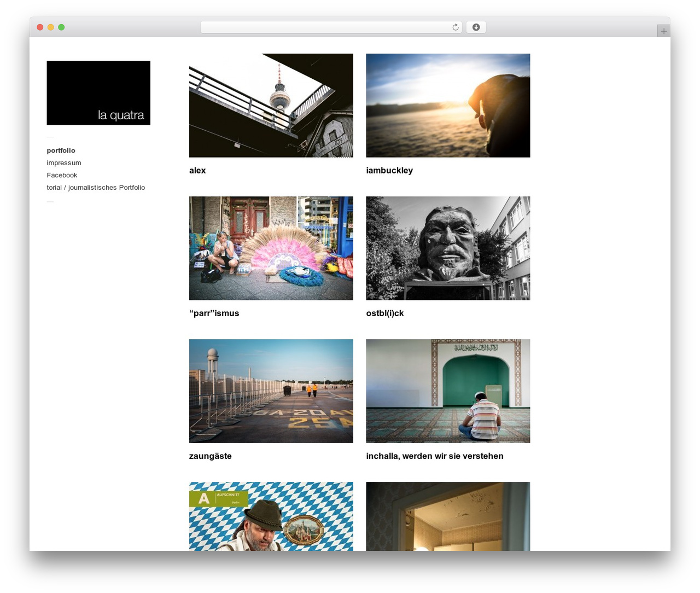Open the impressum menu item

[x=64, y=163]
